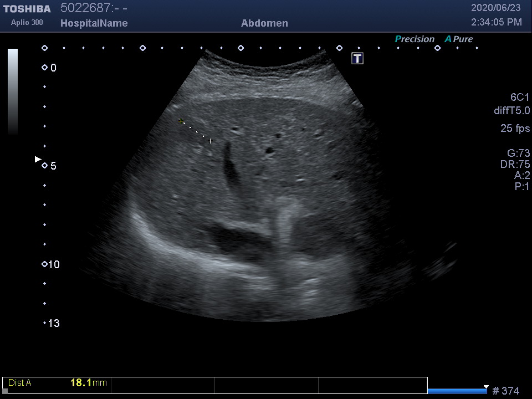Click the TOSHIBA logo
Image resolution: width=532 pixels, height=399 pixels.
(x=27, y=9)
